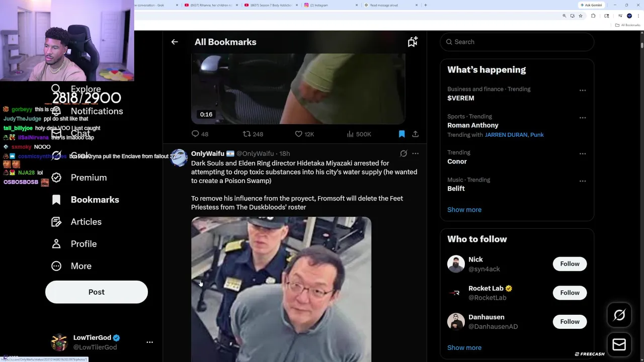This screenshot has width=644, height=362.
Task: Click the browser zoom magnifier icon
Action: point(564,16)
